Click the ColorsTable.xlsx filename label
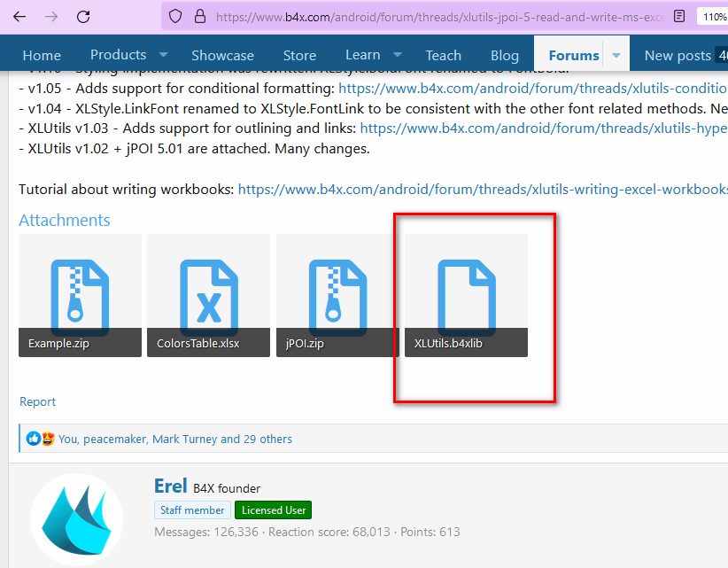The width and height of the screenshot is (728, 568). [197, 344]
